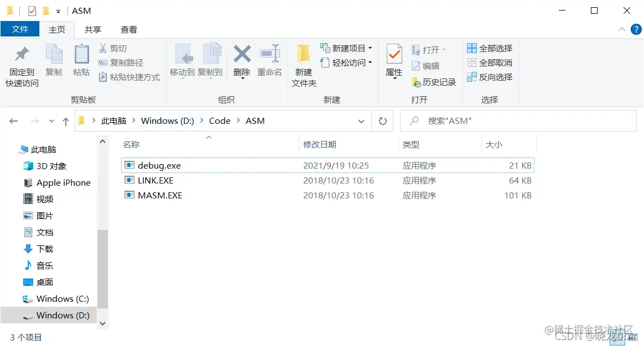Open 3D 对象 in navigation pane
Viewport: 644px width, 346px height.
click(45, 166)
